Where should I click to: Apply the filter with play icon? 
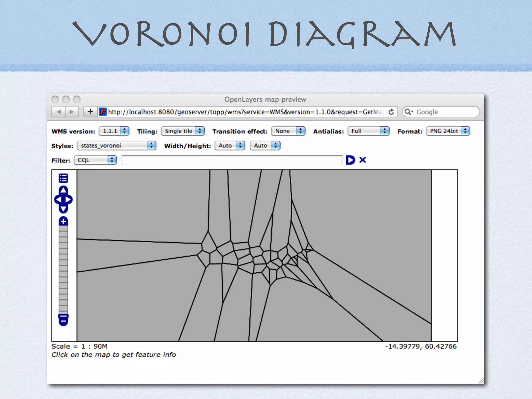coord(350,160)
